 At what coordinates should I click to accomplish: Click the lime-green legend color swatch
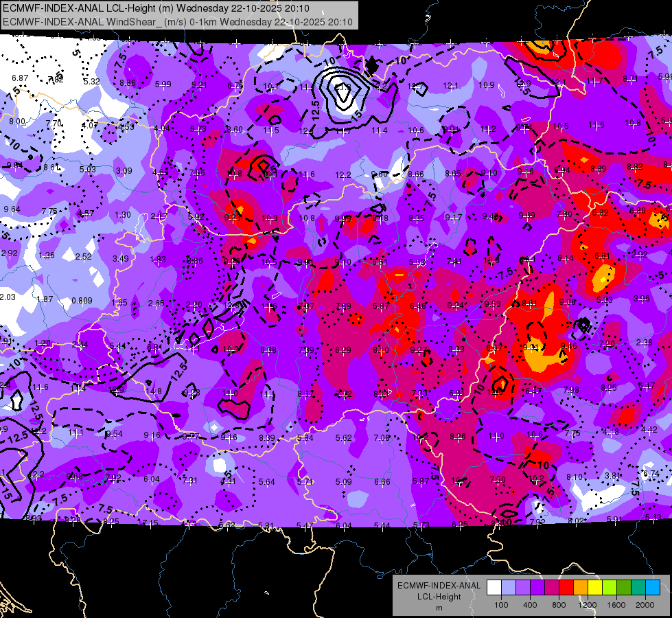click(x=610, y=588)
